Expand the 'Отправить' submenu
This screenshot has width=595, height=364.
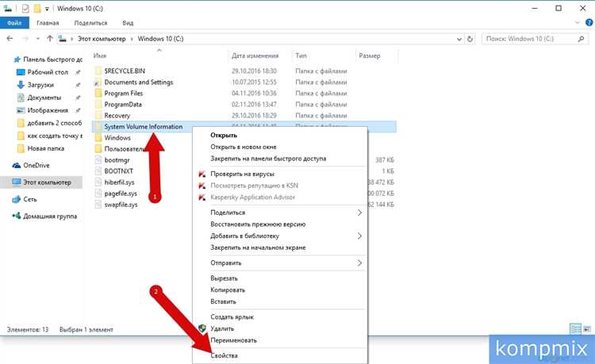359,262
